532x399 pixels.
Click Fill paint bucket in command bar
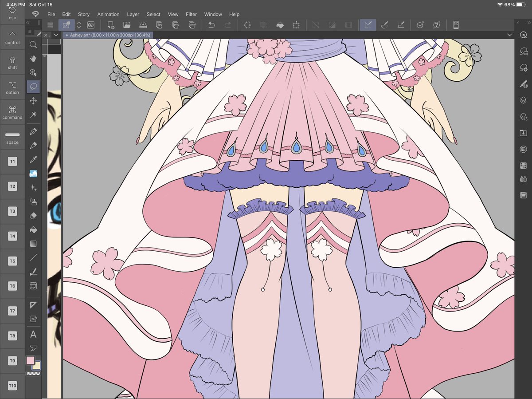[280, 25]
